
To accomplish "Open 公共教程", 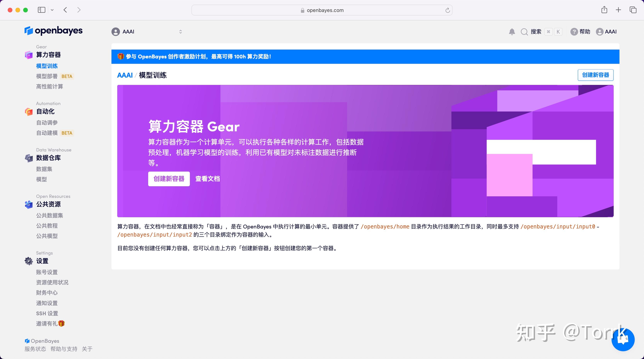I will click(x=47, y=226).
